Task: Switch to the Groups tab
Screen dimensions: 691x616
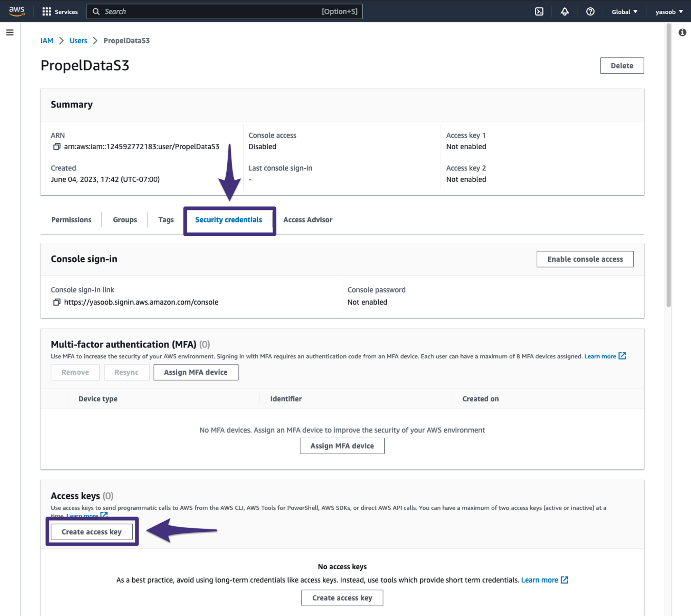Action: (125, 220)
